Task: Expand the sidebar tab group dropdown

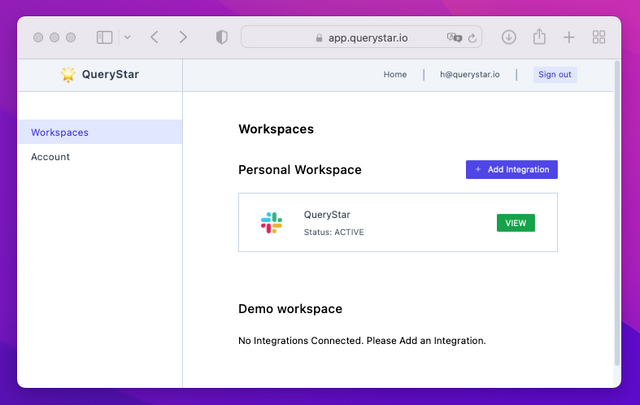Action: 127,37
